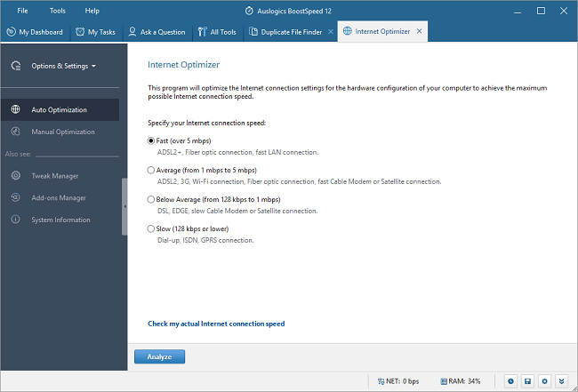
Task: Click the ADSL2+, Fiber optic description text
Action: pyautogui.click(x=237, y=152)
